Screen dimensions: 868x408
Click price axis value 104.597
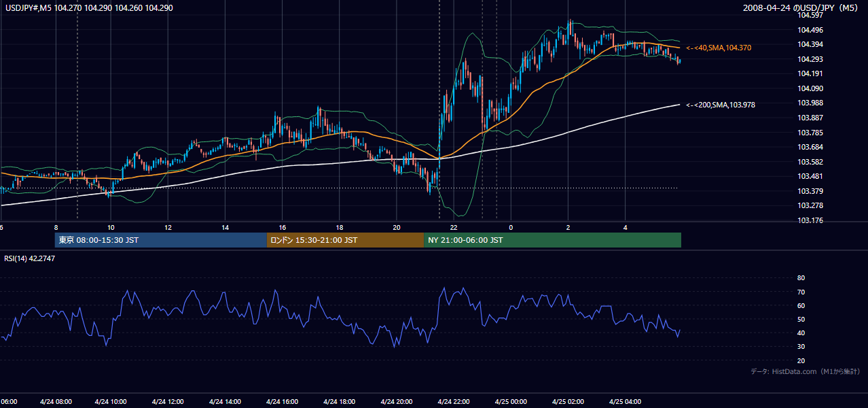pos(811,16)
